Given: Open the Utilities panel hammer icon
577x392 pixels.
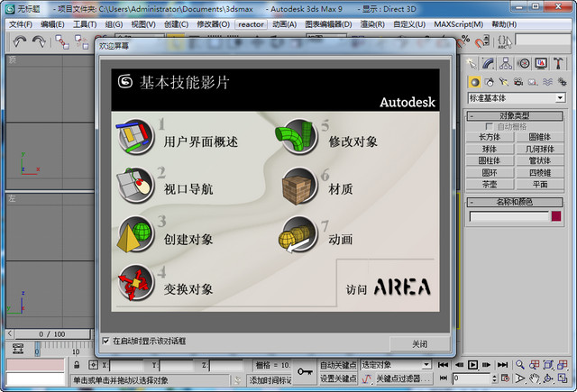Looking at the screenshot, I should coord(557,63).
